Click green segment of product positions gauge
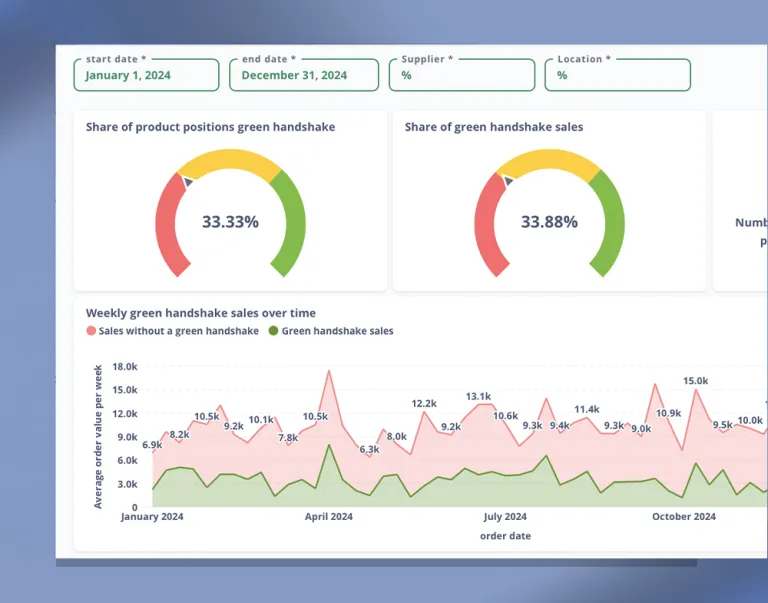 coord(293,225)
